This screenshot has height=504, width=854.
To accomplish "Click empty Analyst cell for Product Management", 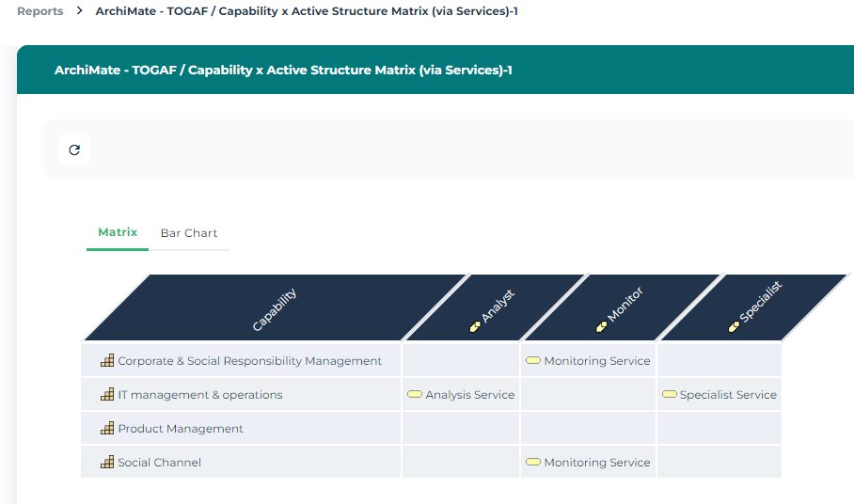I will [x=461, y=429].
